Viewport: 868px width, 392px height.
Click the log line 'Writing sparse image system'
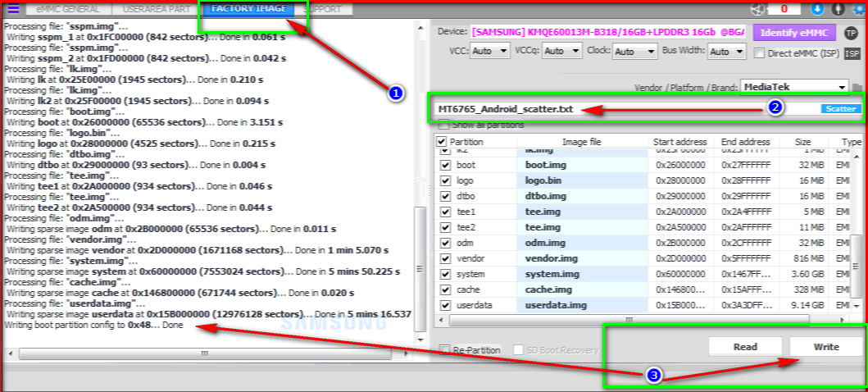pyautogui.click(x=204, y=271)
